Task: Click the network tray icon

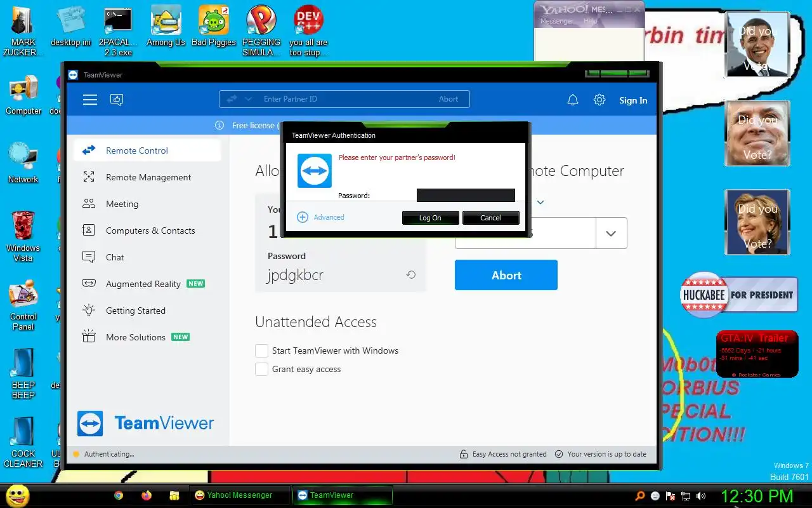Action: point(686,496)
